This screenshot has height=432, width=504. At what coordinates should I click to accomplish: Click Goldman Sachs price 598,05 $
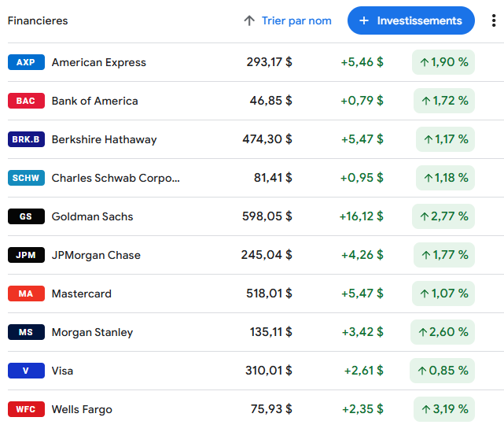(267, 216)
